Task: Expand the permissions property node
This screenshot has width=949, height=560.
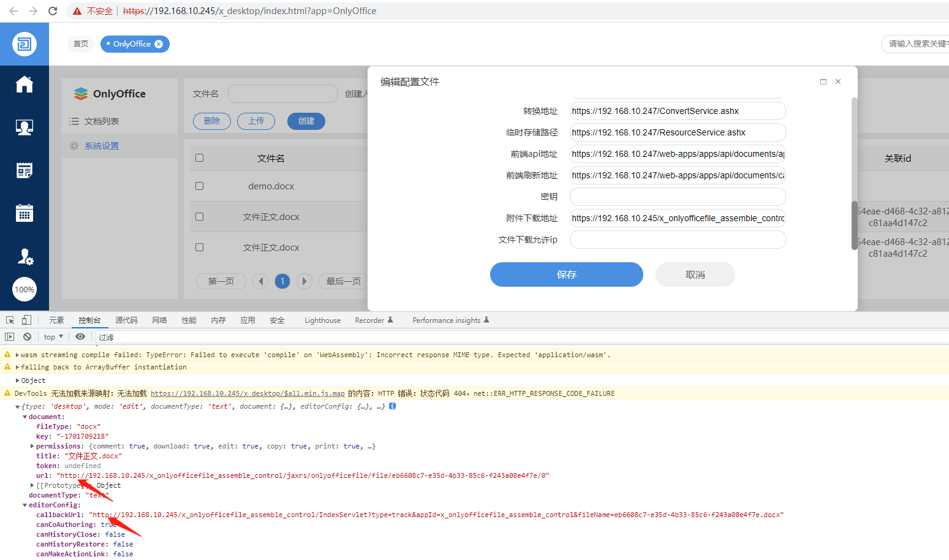Action: tap(32, 446)
